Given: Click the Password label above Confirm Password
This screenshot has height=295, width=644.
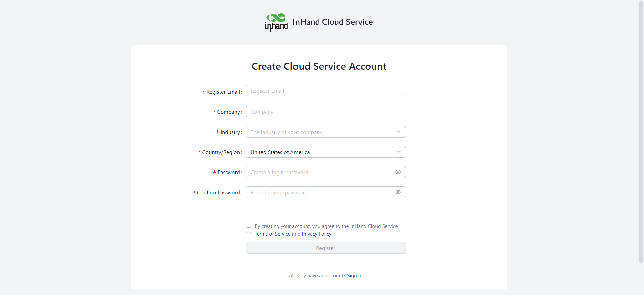Looking at the screenshot, I should [x=229, y=173].
